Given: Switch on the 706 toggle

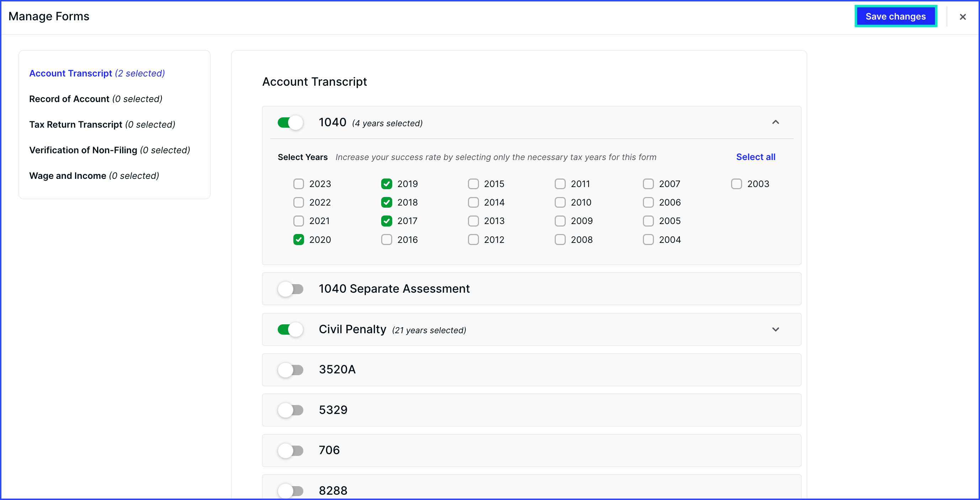Looking at the screenshot, I should [290, 451].
